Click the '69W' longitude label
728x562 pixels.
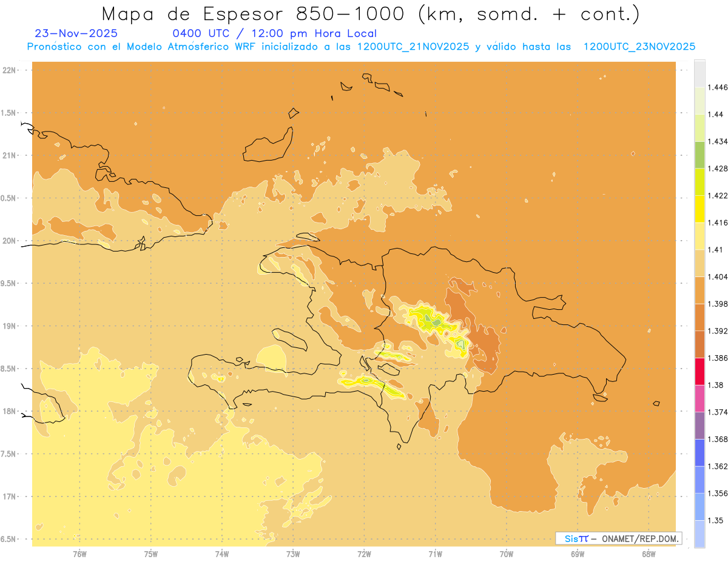pos(578,554)
